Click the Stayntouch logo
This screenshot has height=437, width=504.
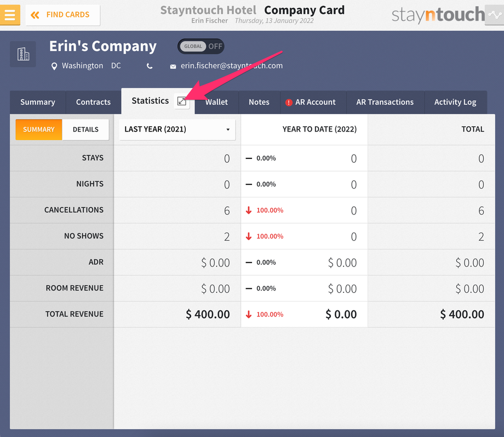click(x=438, y=15)
